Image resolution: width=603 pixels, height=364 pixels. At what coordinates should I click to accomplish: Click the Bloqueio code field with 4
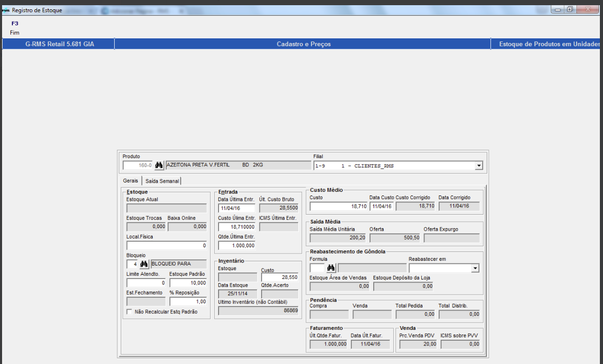pos(132,264)
